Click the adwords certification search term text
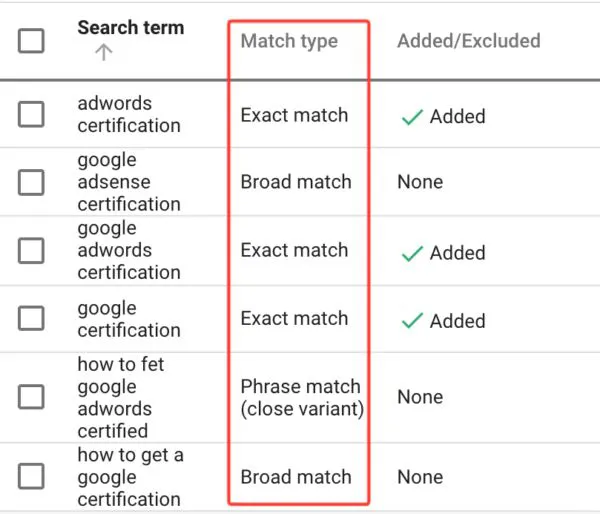Image resolution: width=600 pixels, height=514 pixels. [x=129, y=114]
